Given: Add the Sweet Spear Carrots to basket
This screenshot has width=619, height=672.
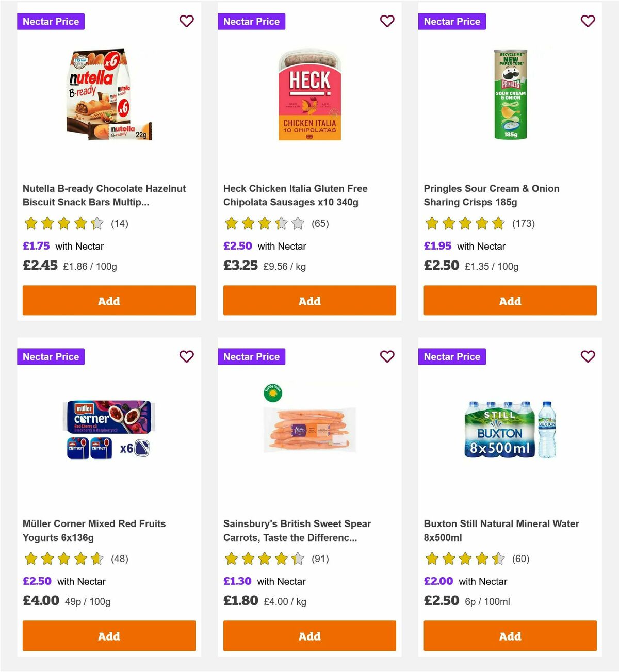Looking at the screenshot, I should coord(309,636).
